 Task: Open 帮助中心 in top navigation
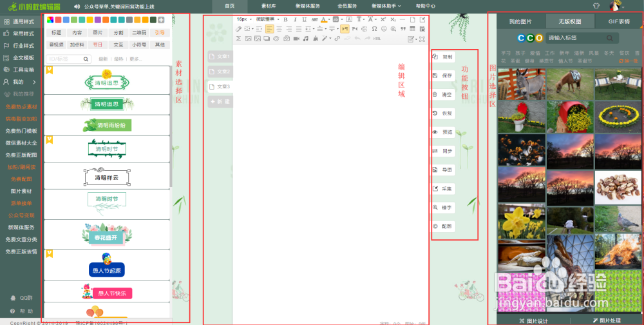426,6
